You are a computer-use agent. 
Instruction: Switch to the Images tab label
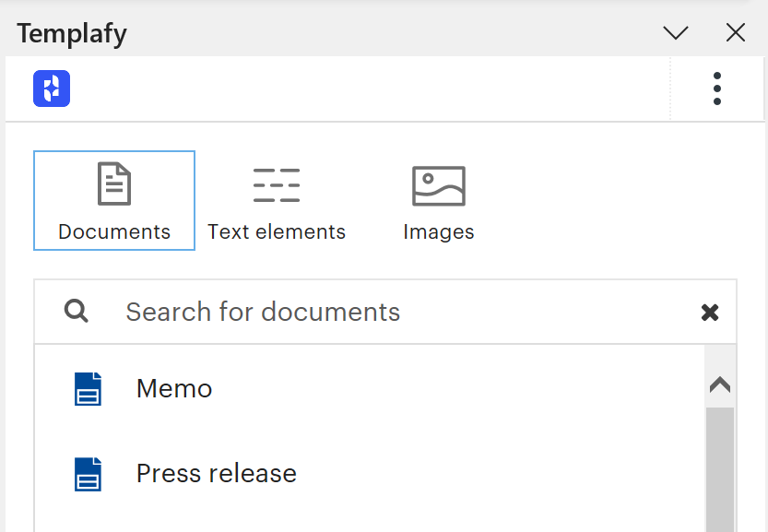click(439, 231)
